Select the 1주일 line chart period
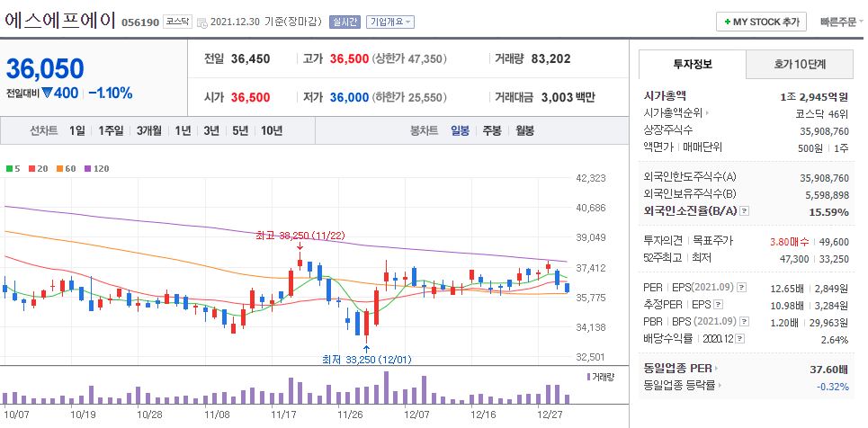868x428 pixels. point(112,131)
